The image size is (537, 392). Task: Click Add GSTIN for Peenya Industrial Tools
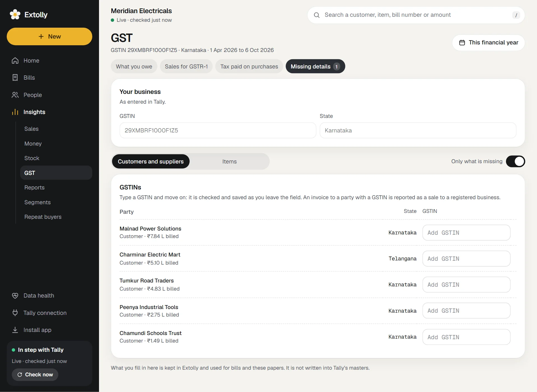[x=466, y=311]
